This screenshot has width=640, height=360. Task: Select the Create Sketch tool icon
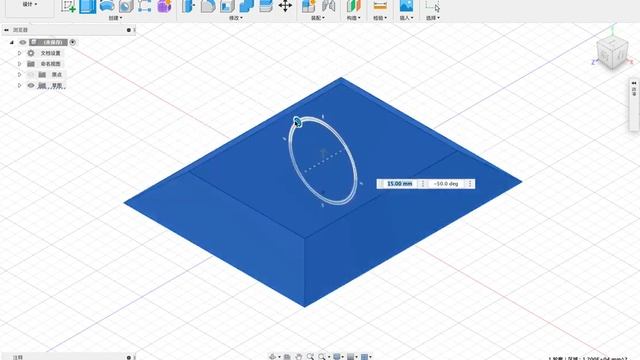point(68,6)
